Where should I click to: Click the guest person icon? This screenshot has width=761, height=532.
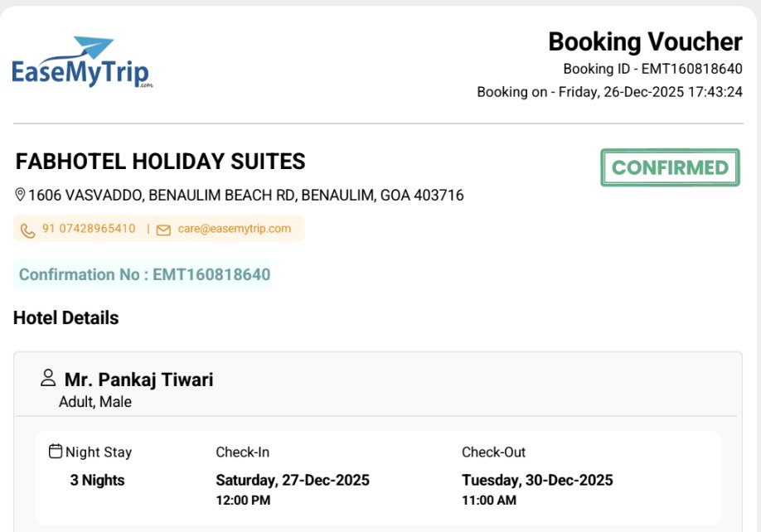coord(48,379)
